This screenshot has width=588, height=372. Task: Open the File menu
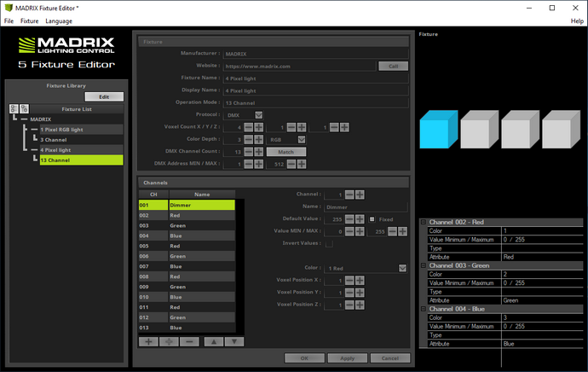pyautogui.click(x=9, y=21)
